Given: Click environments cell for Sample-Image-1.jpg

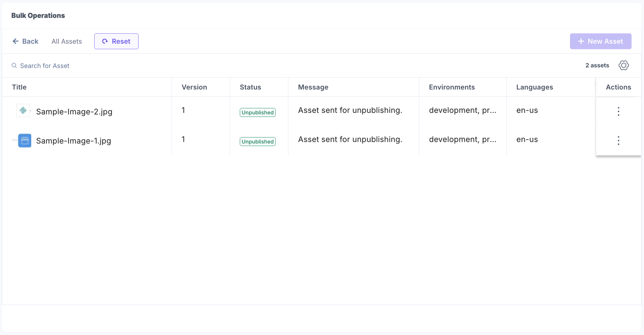Looking at the screenshot, I should point(463,139).
